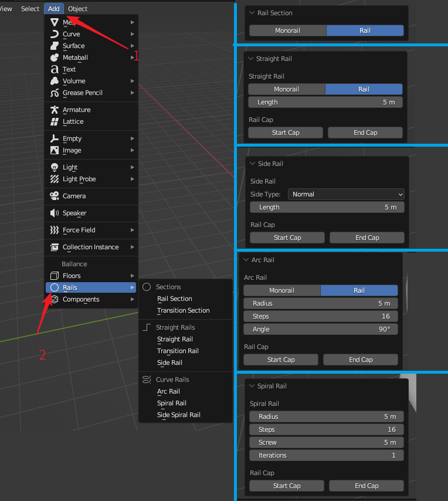Click the Spiral Rail Iterations field

tap(327, 455)
